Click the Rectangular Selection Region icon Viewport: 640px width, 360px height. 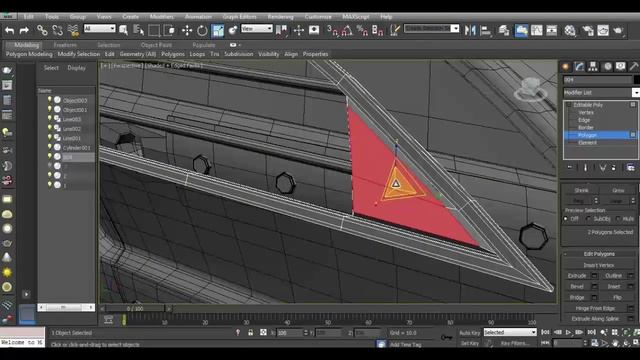pos(154,30)
